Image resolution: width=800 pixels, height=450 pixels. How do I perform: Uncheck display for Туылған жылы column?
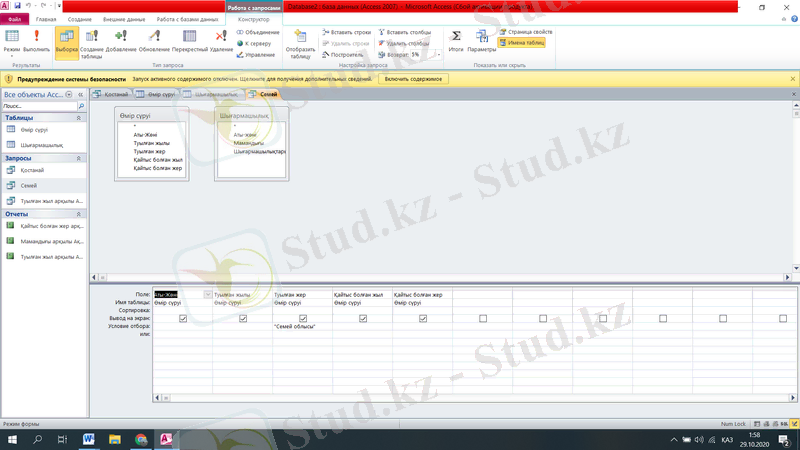coord(243,318)
